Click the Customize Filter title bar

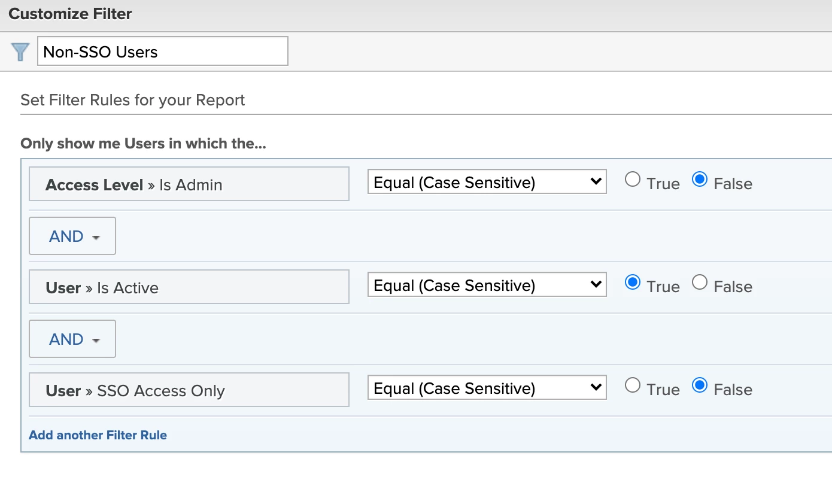click(x=416, y=14)
